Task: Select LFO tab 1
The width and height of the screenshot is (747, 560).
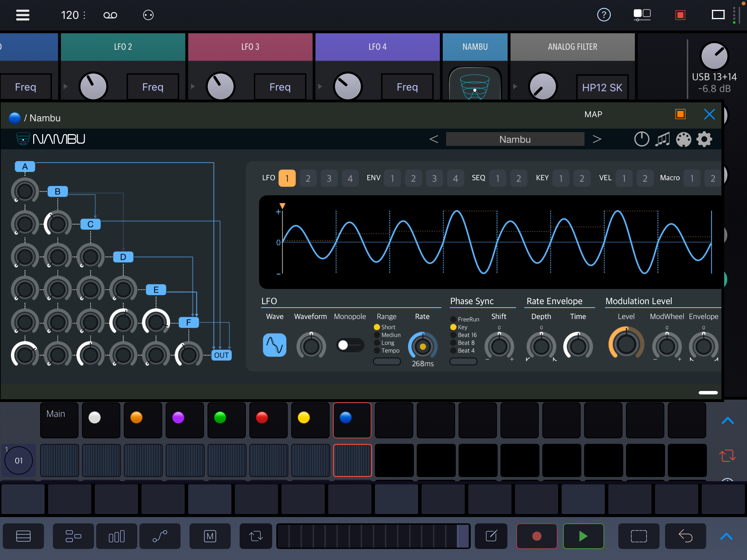Action: 287,178
